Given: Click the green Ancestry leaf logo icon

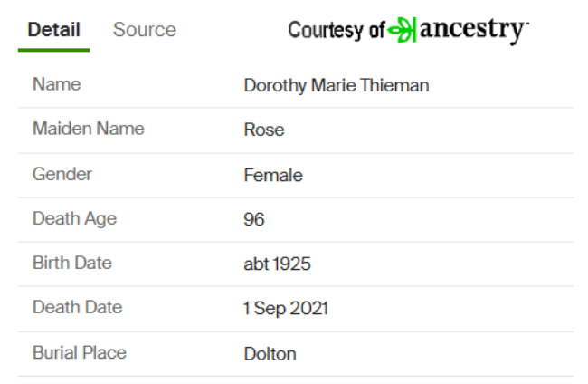Looking at the screenshot, I should click(x=402, y=30).
